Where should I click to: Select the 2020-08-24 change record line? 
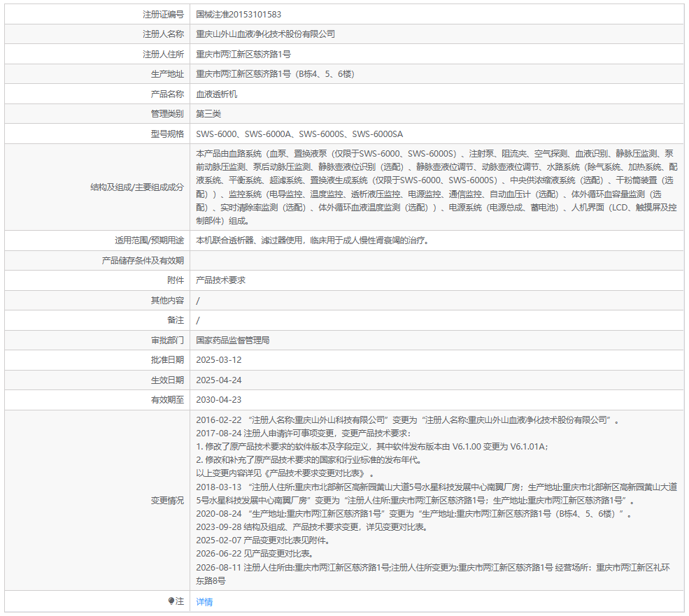coord(414,514)
